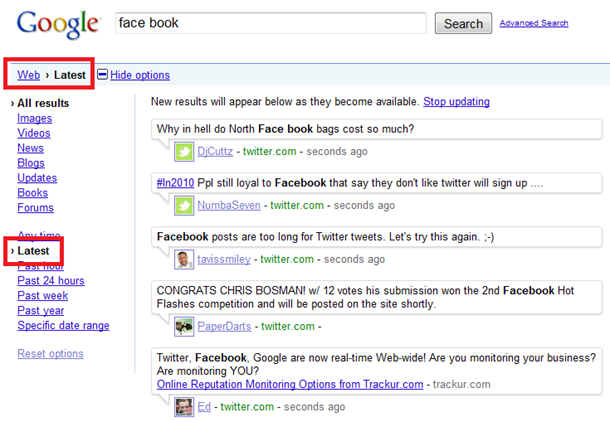Click twitter.com source next to tavissmiley
Screen dimensions: 610x422
pyautogui.click(x=287, y=259)
